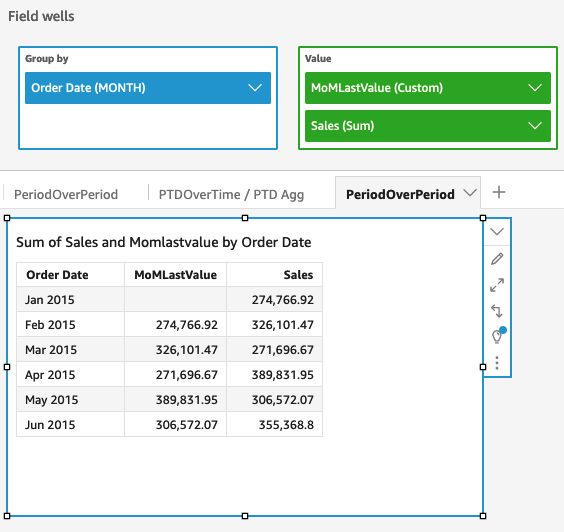This screenshot has height=532, width=564.
Task: Add a new sheet with plus icon
Action: pyautogui.click(x=499, y=192)
